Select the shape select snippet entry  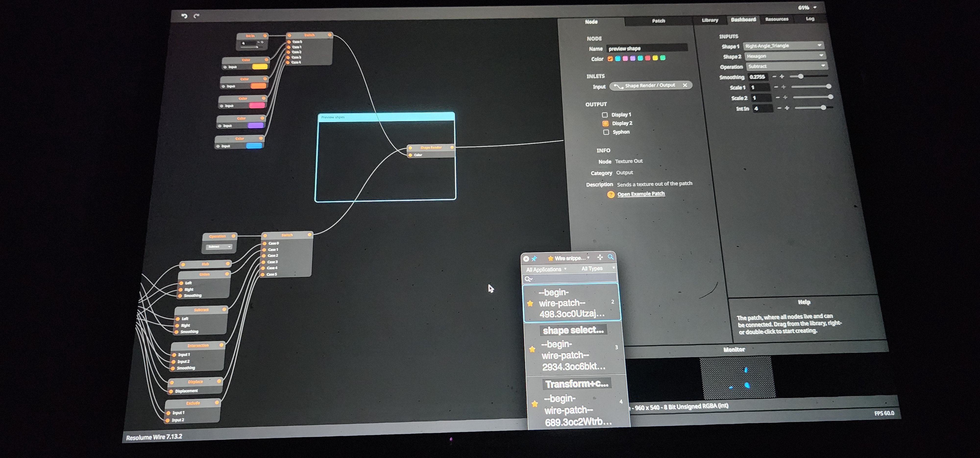pyautogui.click(x=573, y=330)
